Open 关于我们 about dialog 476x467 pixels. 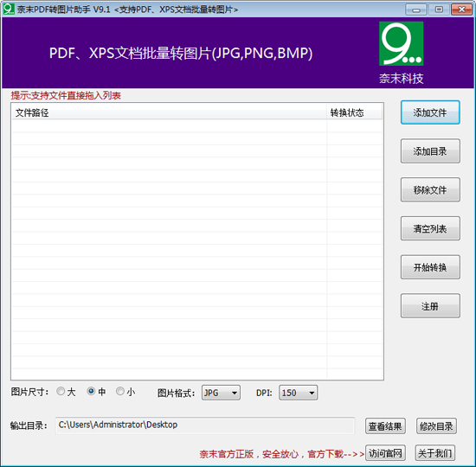click(x=435, y=453)
